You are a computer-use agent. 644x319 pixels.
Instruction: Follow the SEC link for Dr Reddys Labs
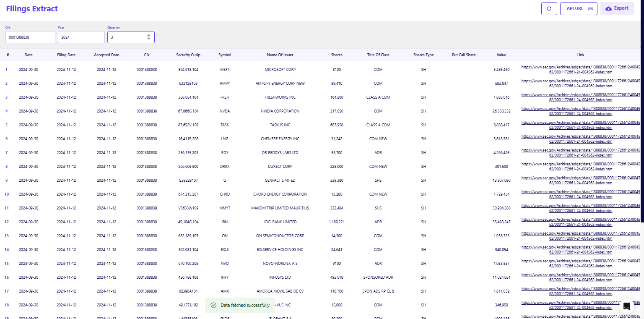click(581, 152)
